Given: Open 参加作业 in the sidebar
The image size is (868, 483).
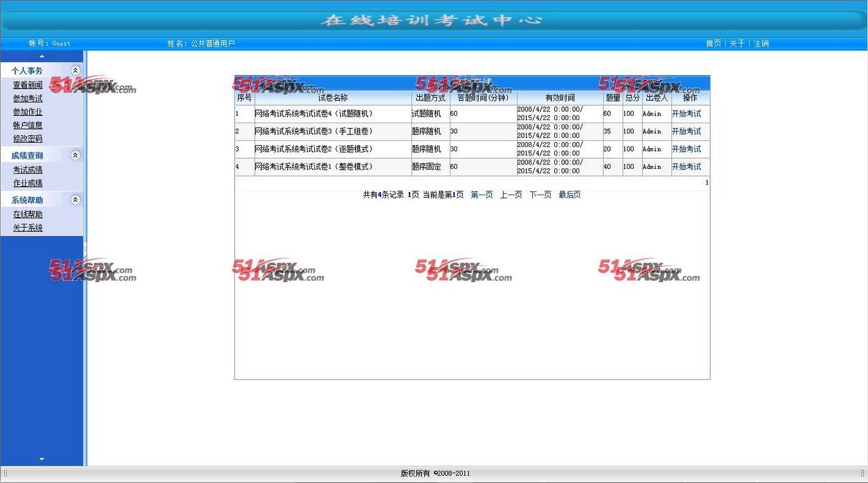Looking at the screenshot, I should pos(28,112).
